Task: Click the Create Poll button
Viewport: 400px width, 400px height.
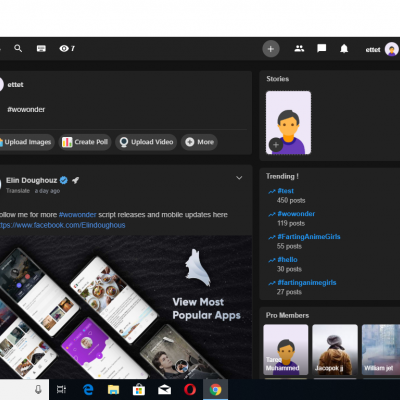Action: pyautogui.click(x=85, y=142)
